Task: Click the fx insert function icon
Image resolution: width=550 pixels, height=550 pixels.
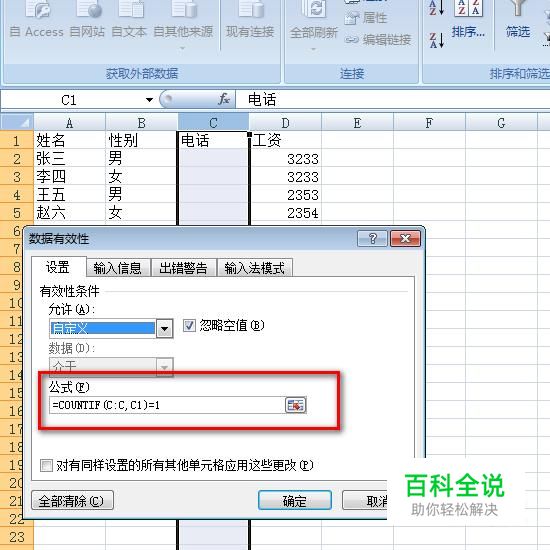Action: pyautogui.click(x=223, y=99)
